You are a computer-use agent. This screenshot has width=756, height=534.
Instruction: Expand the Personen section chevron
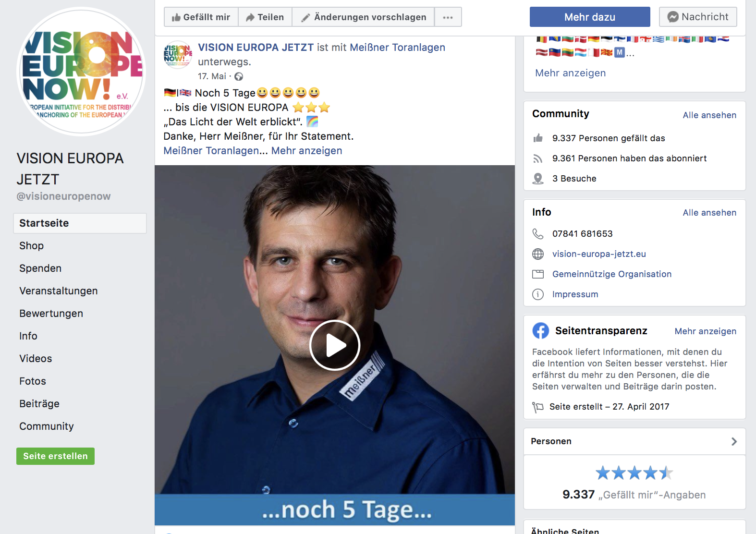733,441
